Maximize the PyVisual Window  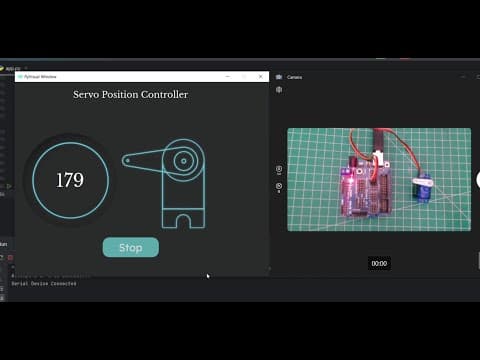pyautogui.click(x=244, y=77)
